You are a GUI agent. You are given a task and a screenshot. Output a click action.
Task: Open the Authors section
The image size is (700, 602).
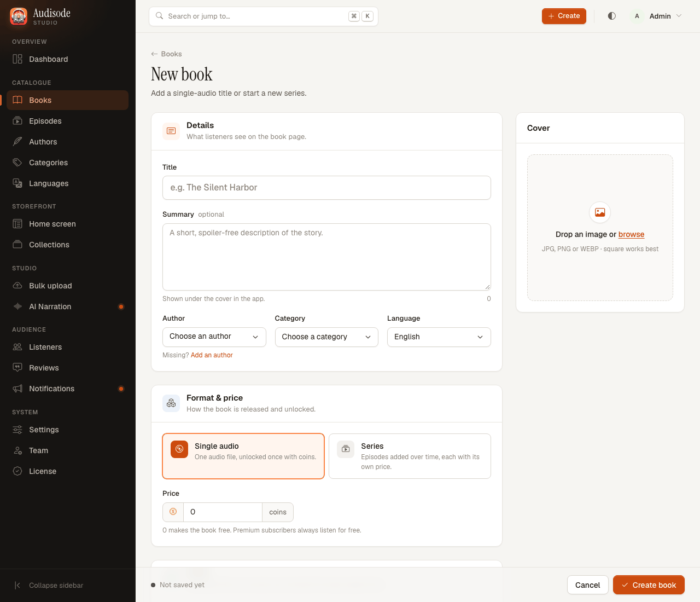tap(68, 142)
